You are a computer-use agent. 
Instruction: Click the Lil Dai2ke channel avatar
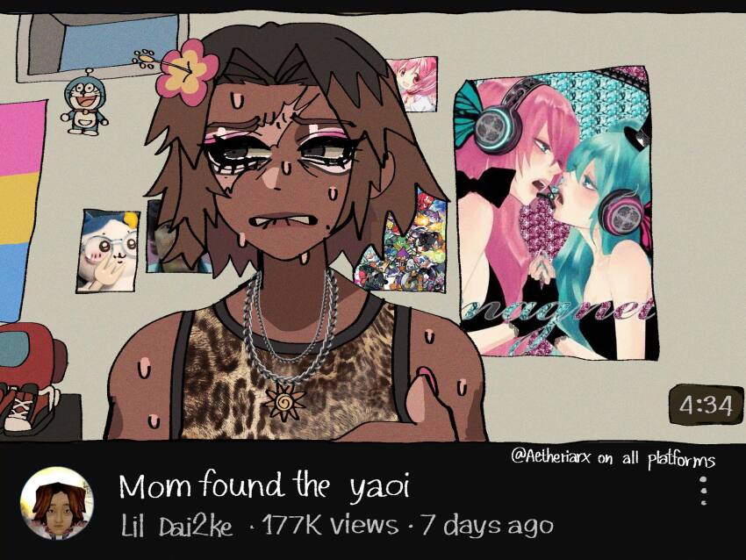click(x=57, y=503)
